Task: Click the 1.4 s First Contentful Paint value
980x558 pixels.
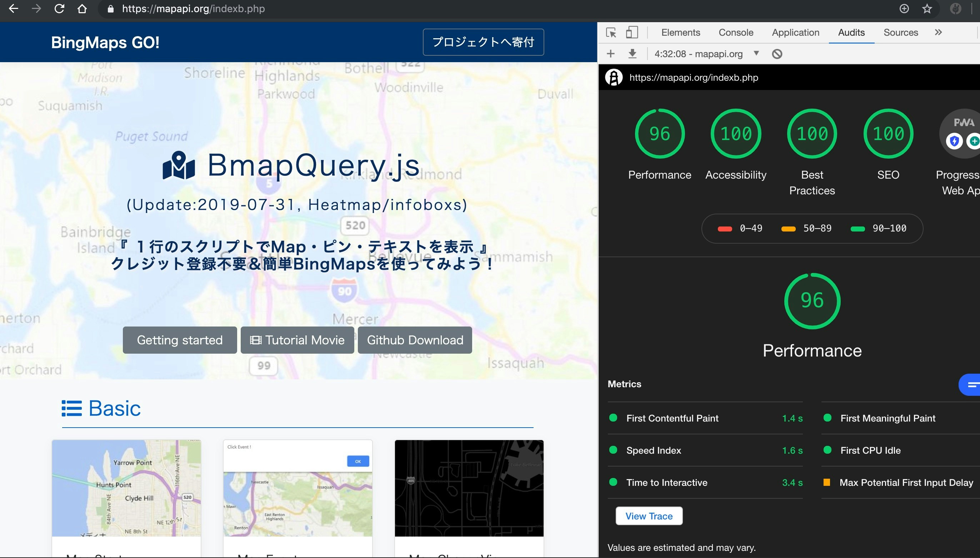Action: click(x=792, y=418)
